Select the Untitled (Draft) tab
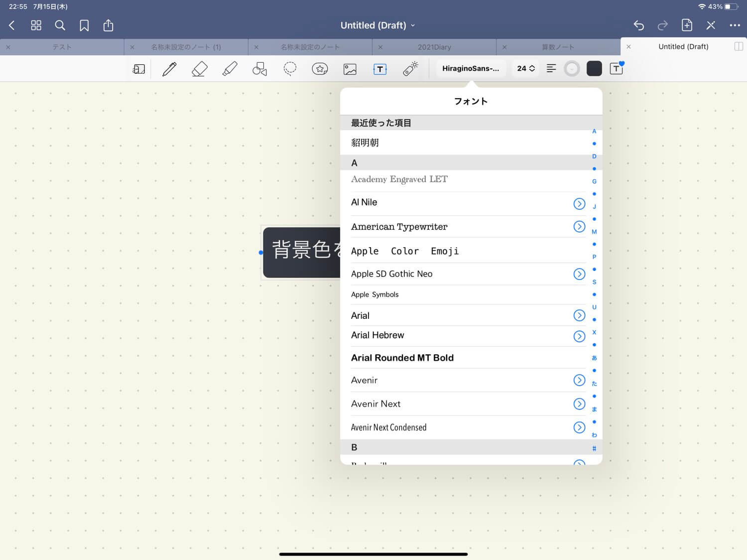This screenshot has height=560, width=747. [683, 46]
